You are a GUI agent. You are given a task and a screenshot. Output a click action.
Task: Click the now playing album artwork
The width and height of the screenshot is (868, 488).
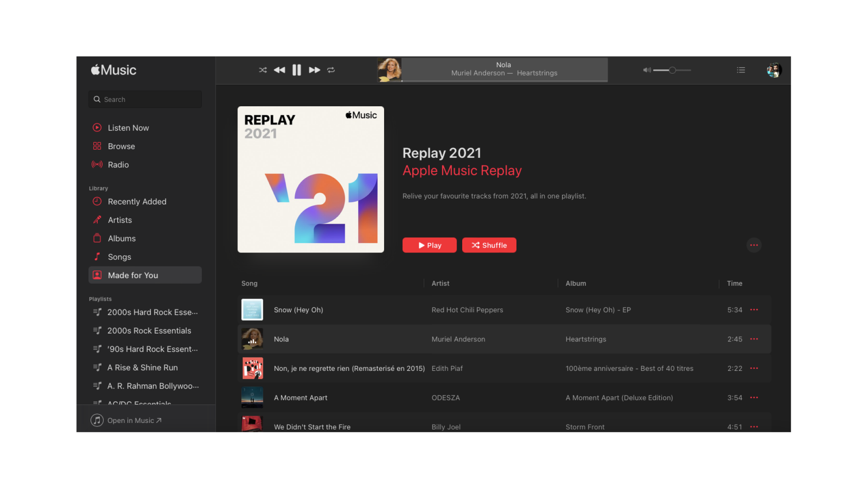(389, 70)
